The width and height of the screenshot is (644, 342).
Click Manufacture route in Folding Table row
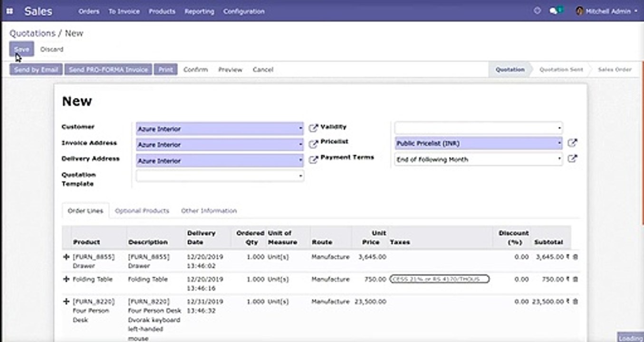click(330, 279)
